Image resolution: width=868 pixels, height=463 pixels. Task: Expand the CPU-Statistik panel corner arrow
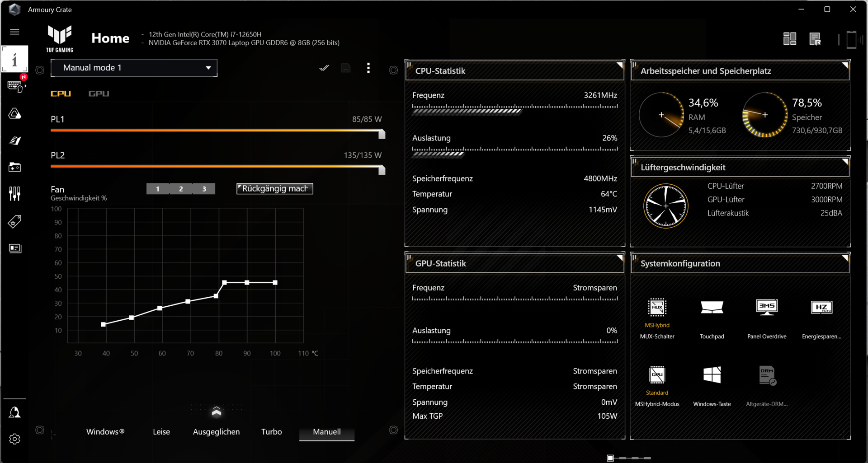pos(620,65)
